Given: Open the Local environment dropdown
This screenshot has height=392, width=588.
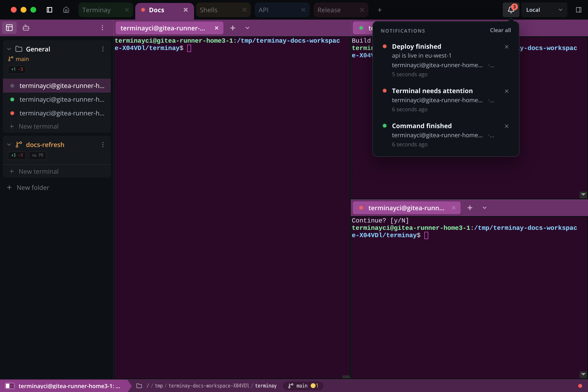Looking at the screenshot, I should point(544,10).
